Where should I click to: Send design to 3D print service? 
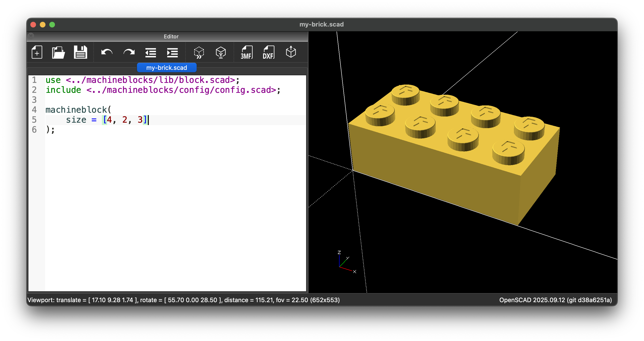pyautogui.click(x=291, y=52)
